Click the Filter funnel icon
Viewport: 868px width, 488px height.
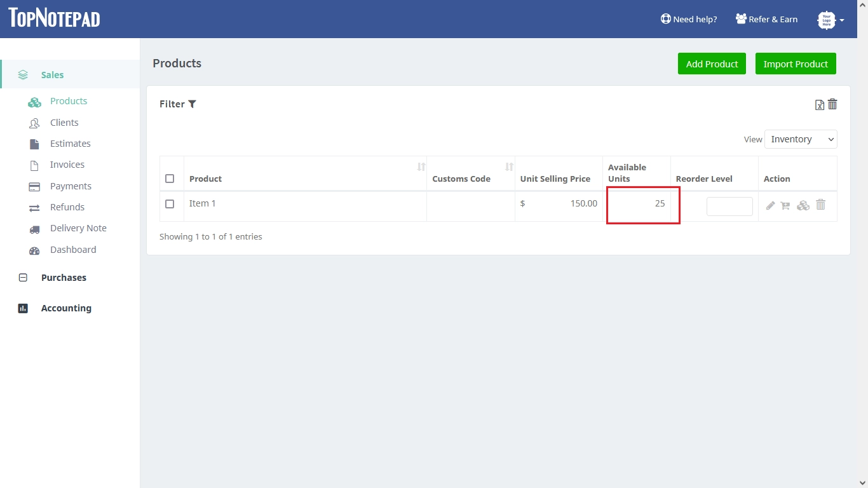(192, 104)
